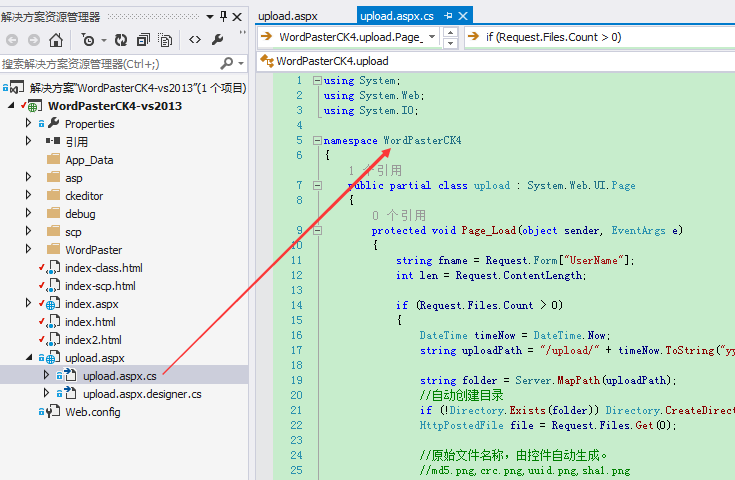Collapse the class upload block at line 7
Screen dimensions: 735x480
point(317,186)
